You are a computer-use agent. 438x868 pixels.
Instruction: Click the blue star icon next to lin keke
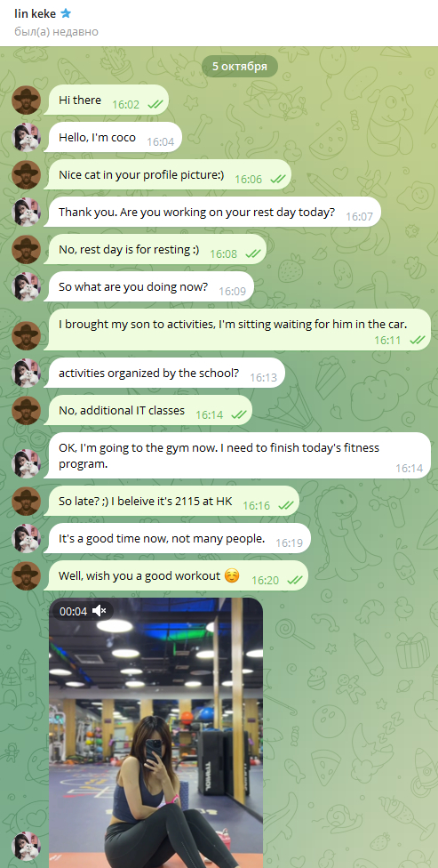click(x=66, y=14)
